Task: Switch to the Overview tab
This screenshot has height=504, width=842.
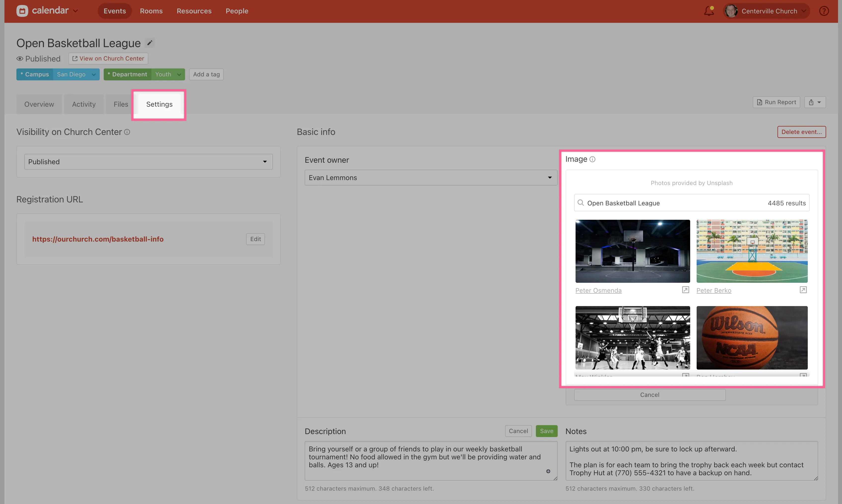Action: [39, 104]
